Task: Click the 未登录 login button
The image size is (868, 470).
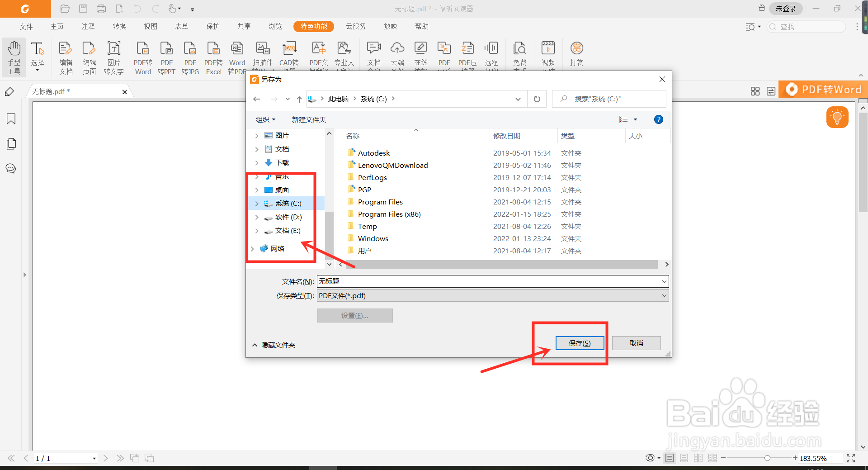Action: [x=786, y=9]
